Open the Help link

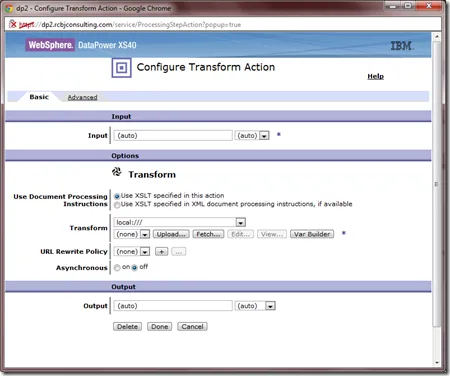click(375, 76)
